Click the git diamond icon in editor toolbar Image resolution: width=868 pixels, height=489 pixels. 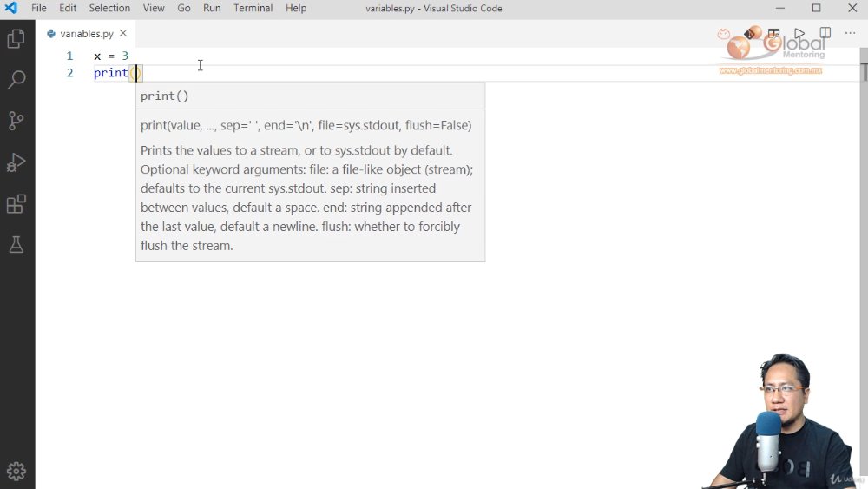click(749, 34)
